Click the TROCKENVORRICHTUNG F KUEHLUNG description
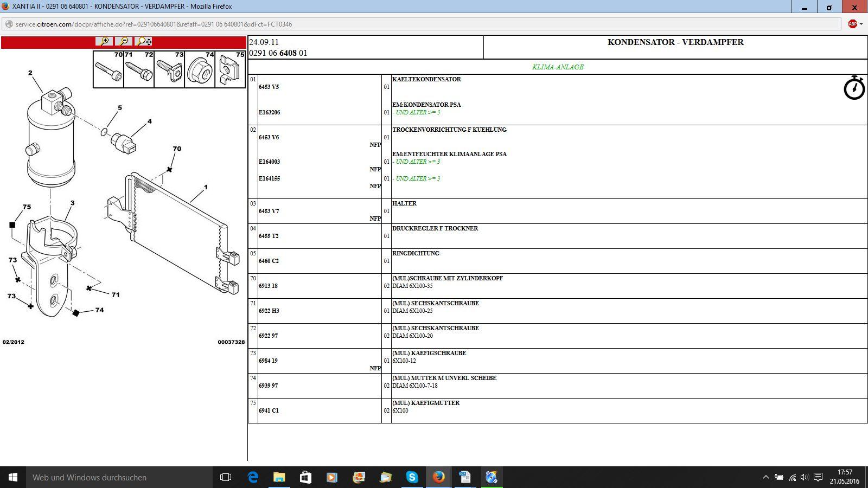Screen dimensions: 868x488 pyautogui.click(x=449, y=130)
